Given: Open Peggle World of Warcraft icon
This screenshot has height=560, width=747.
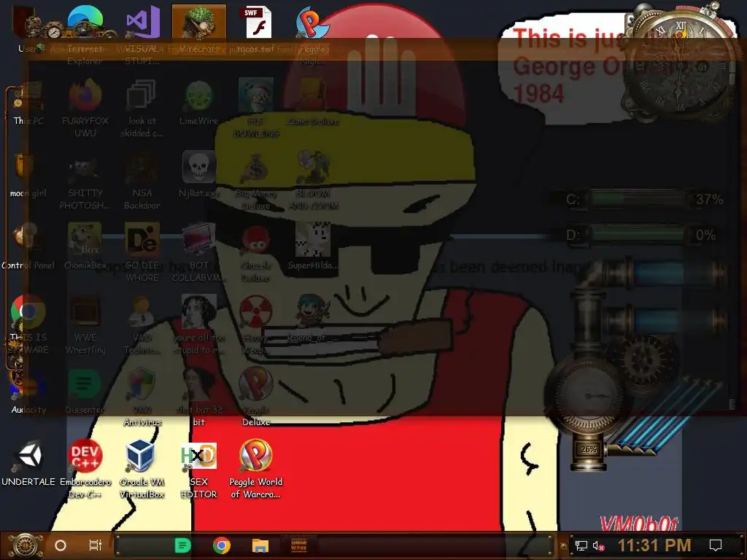Looking at the screenshot, I should tap(256, 469).
